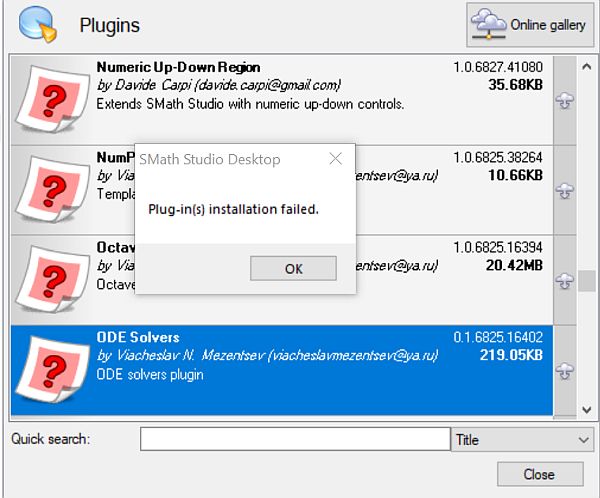Focus the Quick search text field
The height and width of the screenshot is (498, 600).
coord(293,439)
